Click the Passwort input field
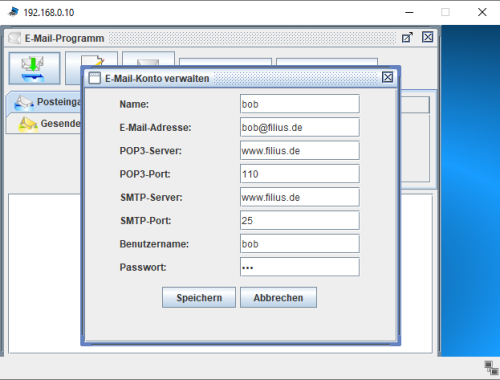 click(300, 267)
